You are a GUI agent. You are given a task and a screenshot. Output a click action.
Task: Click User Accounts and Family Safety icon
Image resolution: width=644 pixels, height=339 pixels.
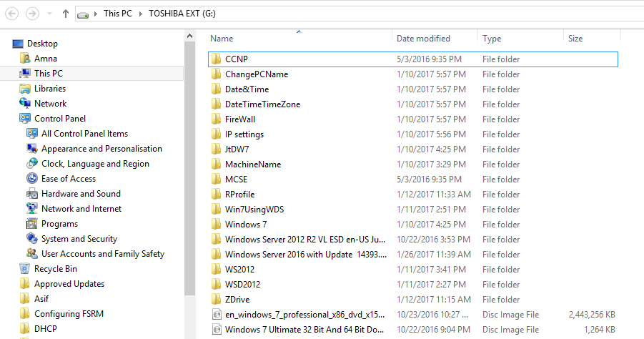pos(32,253)
